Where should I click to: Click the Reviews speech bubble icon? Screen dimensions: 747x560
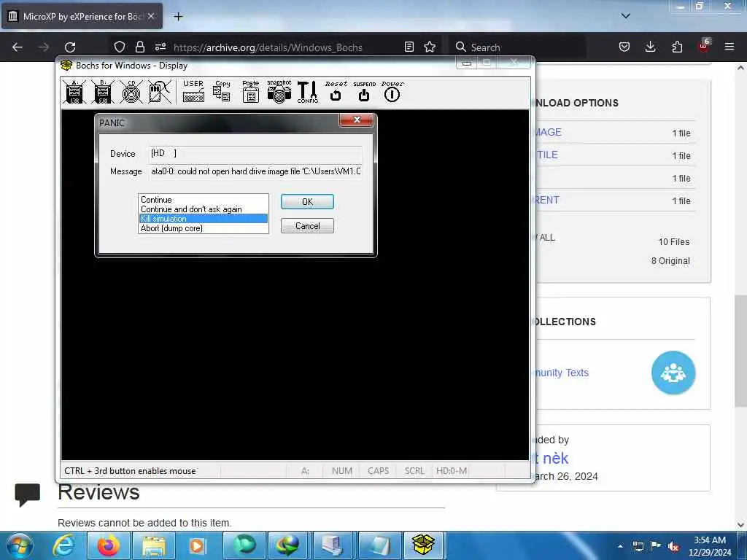(28, 494)
